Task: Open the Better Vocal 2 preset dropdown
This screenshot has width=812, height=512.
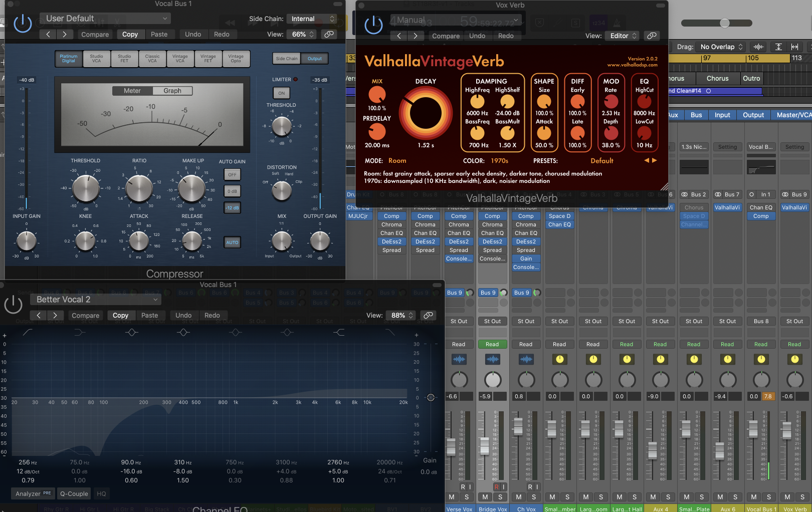Action: pyautogui.click(x=96, y=299)
